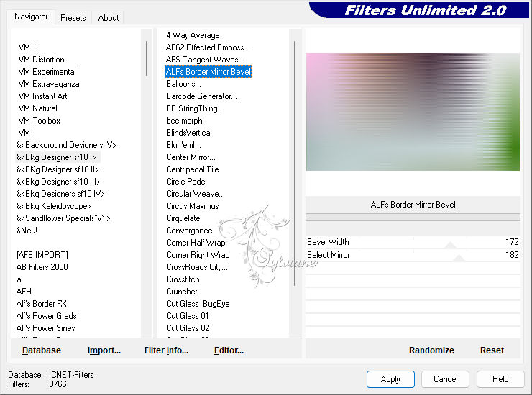Select &Neu! category
This screenshot has height=395, width=532.
pyautogui.click(x=27, y=231)
